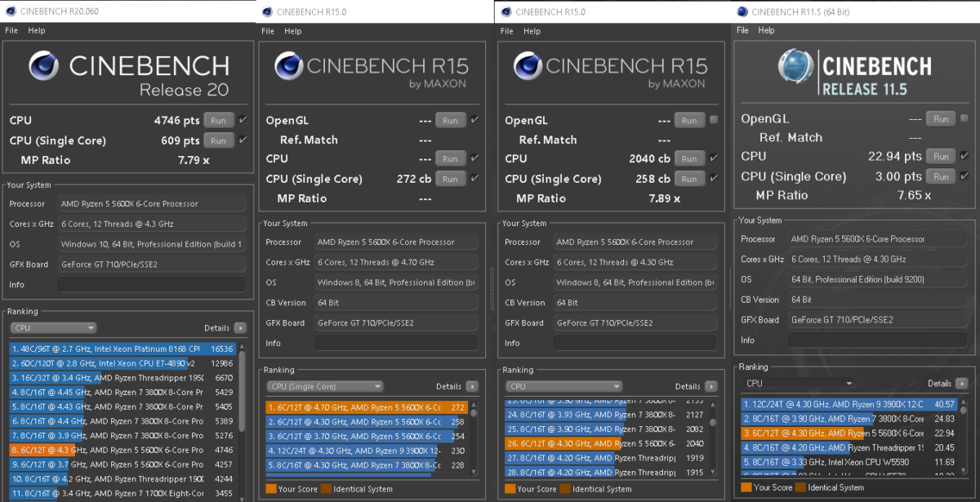This screenshot has width=980, height=502.
Task: Open the File menu in the Cinebench R20 window
Action: 11,30
